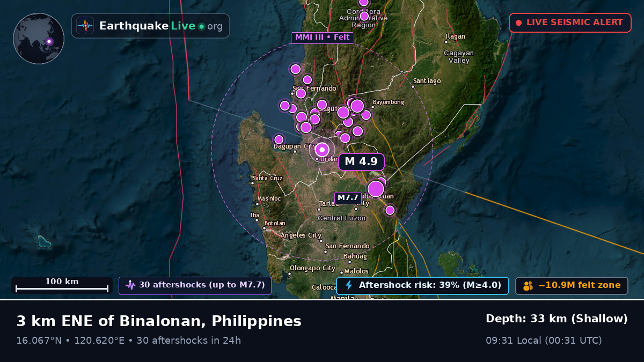
Task: Click the 'Depth: 33 km (Shallow)' text
Action: [x=557, y=319]
